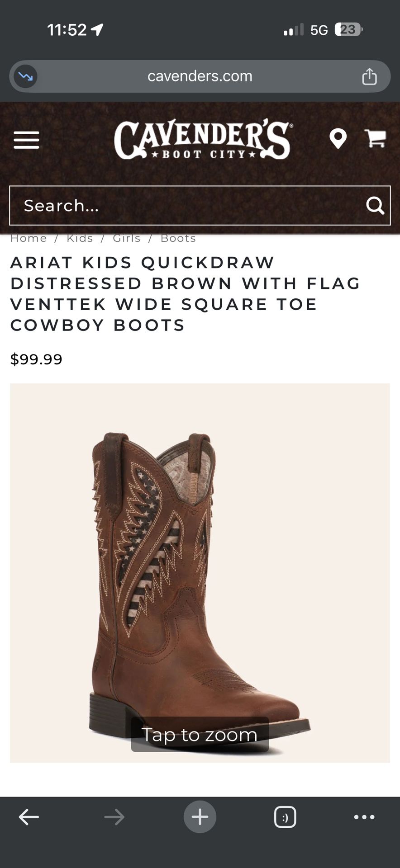
Task: Go to Home breadcrumb link
Action: 29,238
